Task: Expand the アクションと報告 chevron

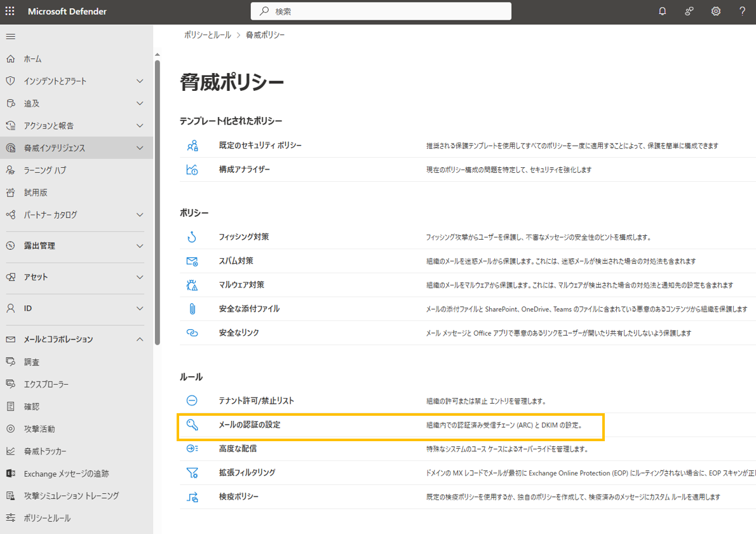Action: pos(140,125)
